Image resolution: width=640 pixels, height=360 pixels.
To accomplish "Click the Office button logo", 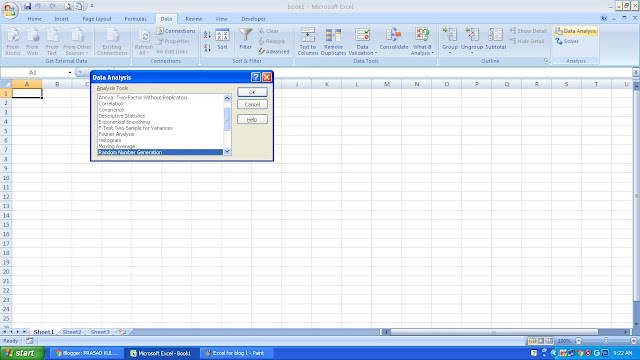I will pos(10,10).
